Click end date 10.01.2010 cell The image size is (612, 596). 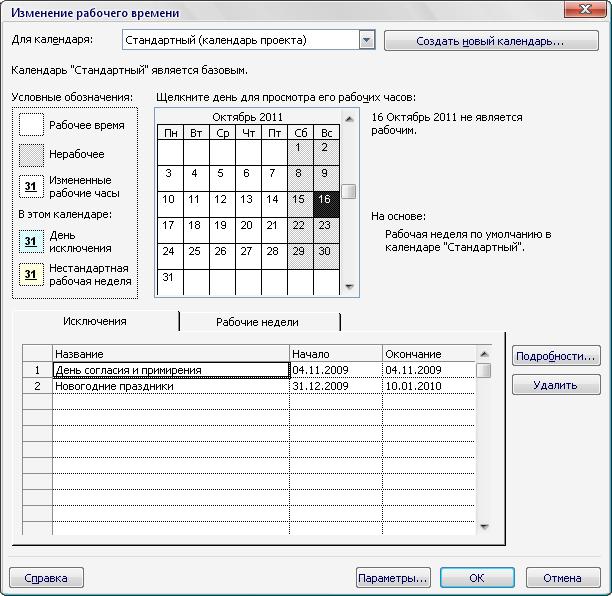click(x=429, y=386)
